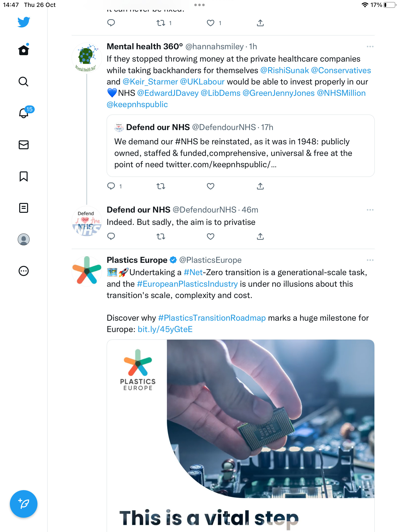
Task: Open the Plastics Europe chip image
Action: tap(241, 435)
